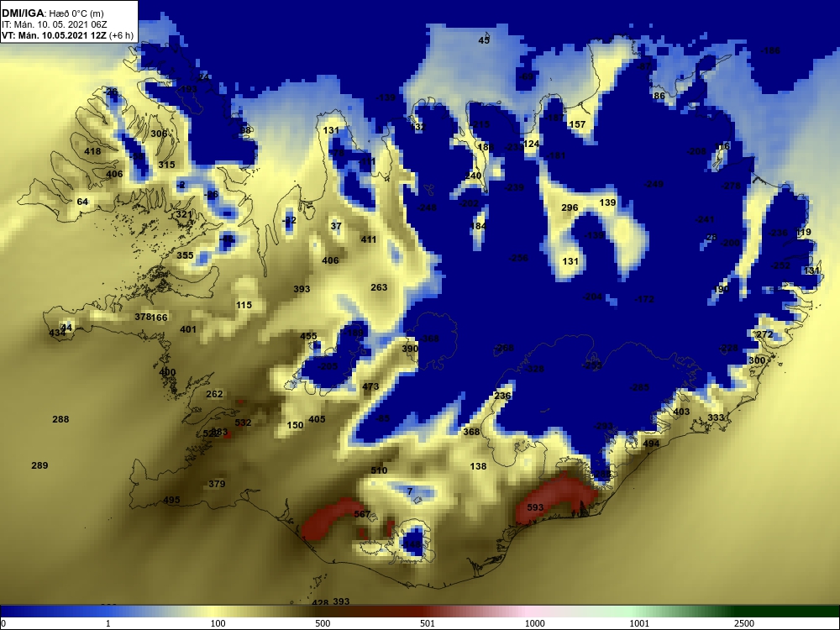Click the 124 height value
The image size is (840, 630).
coord(531,144)
